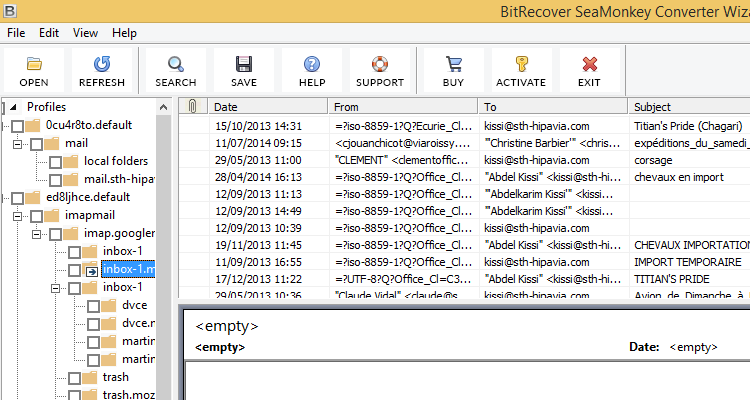Select trash.moz item in folder tree
750x400 pixels.
[129, 395]
